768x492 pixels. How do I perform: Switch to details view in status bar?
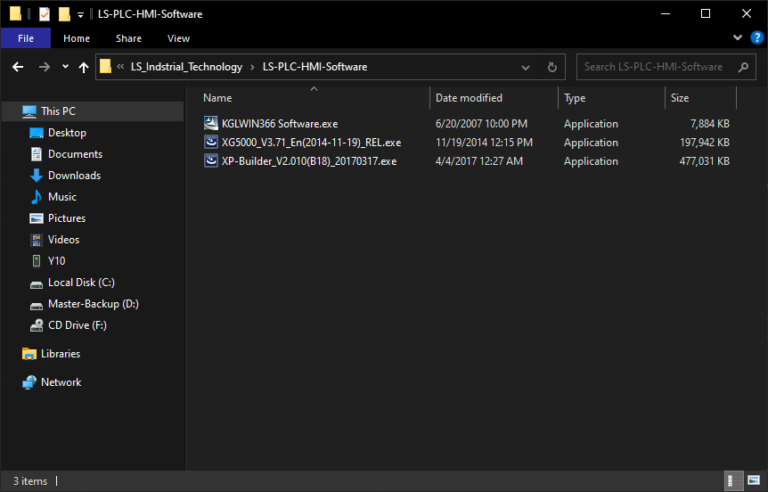[x=734, y=481]
